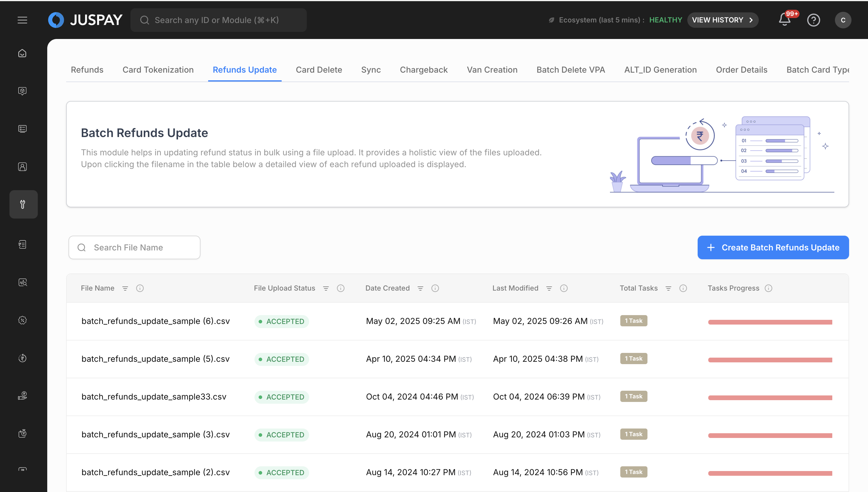Open the Total Tasks column filter
Screen dimensions: 868x492
pyautogui.click(x=668, y=288)
